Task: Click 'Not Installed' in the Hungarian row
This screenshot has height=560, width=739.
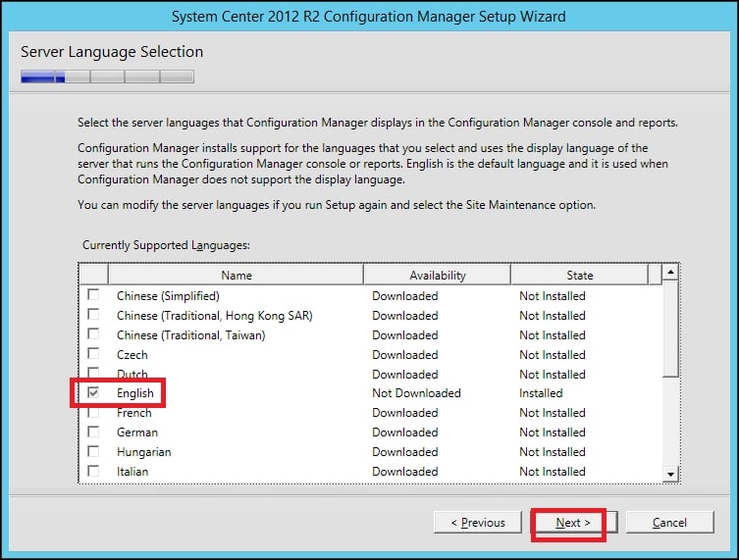Action: point(553,452)
